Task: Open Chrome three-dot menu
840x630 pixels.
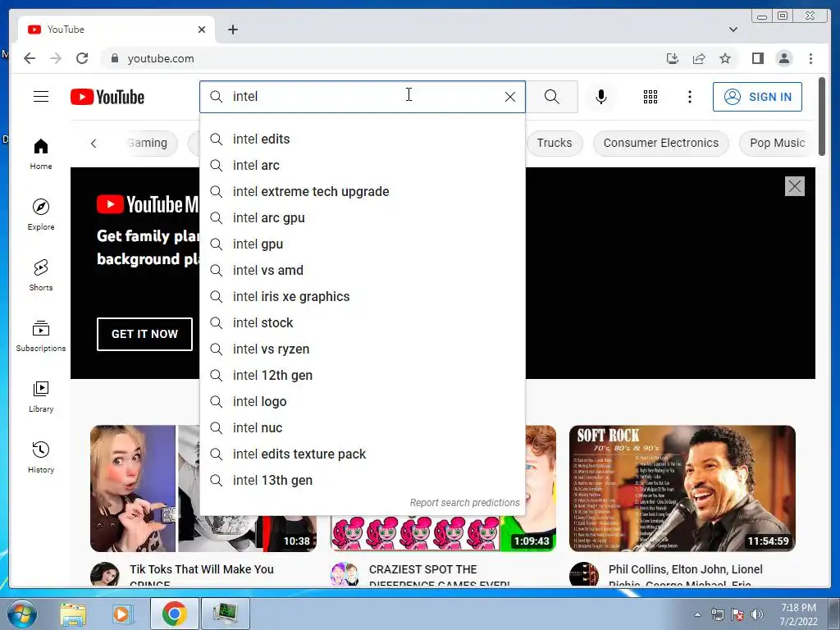Action: (810, 58)
